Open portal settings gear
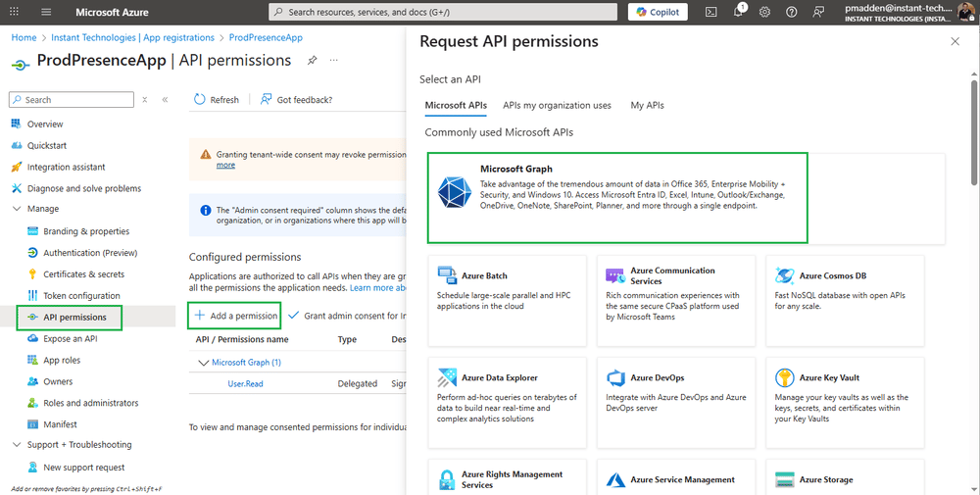Image resolution: width=980 pixels, height=495 pixels. (765, 12)
